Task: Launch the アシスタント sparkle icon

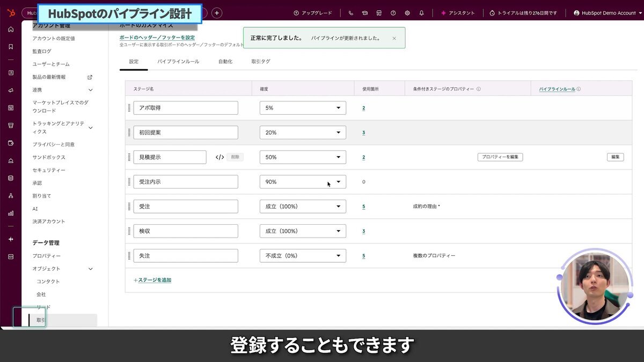Action: pyautogui.click(x=443, y=13)
